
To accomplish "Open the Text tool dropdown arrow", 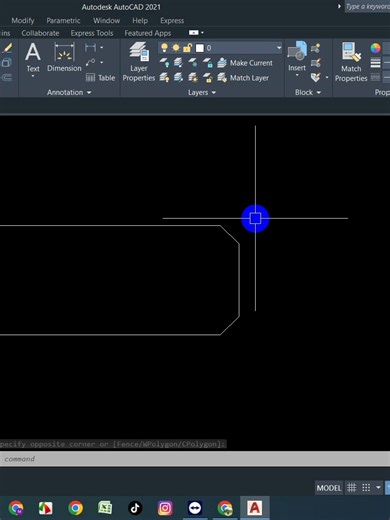I will 33,76.
